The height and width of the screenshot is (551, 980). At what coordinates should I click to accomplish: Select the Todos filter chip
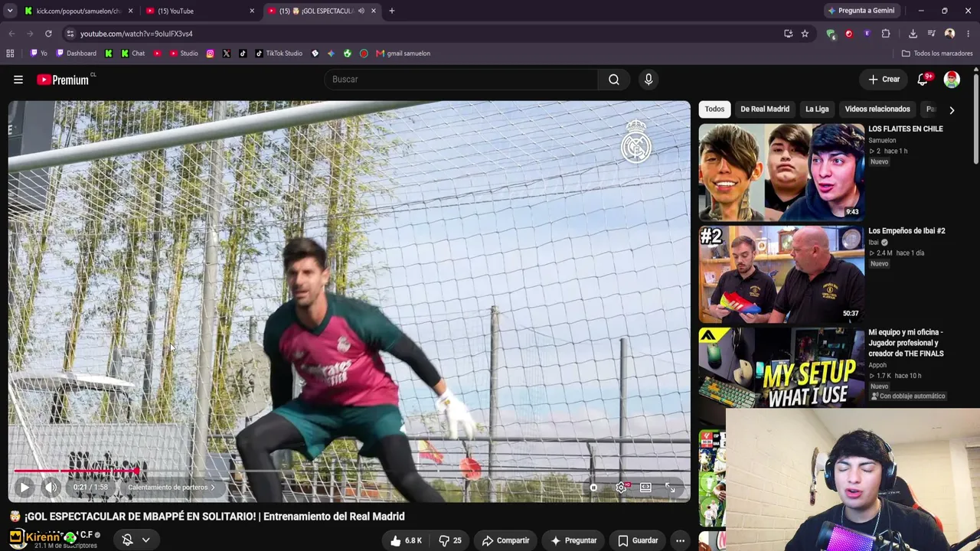714,109
